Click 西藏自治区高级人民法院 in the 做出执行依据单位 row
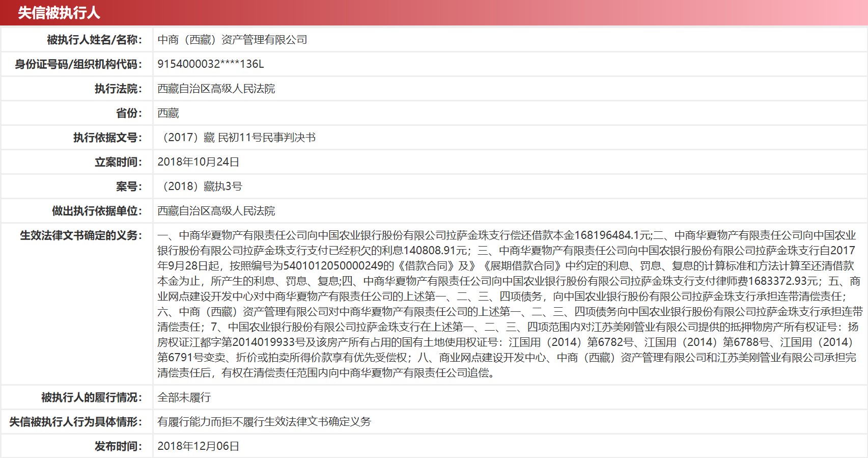Viewport: 868px width, 458px height. (216, 211)
